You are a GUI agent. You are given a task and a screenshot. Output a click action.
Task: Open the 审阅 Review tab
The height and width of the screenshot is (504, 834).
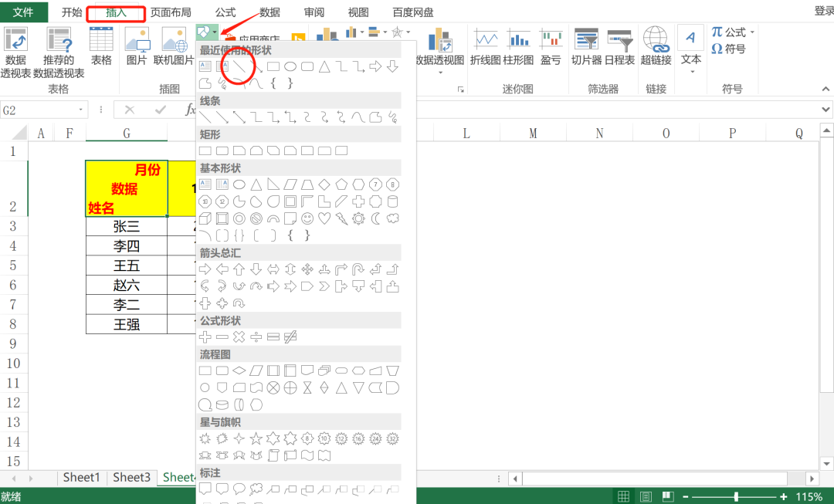pyautogui.click(x=314, y=12)
